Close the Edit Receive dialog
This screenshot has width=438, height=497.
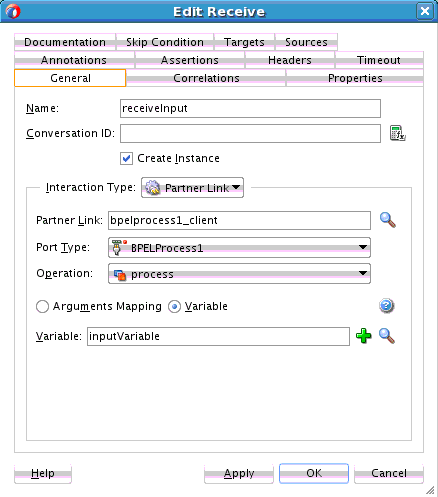tap(425, 11)
